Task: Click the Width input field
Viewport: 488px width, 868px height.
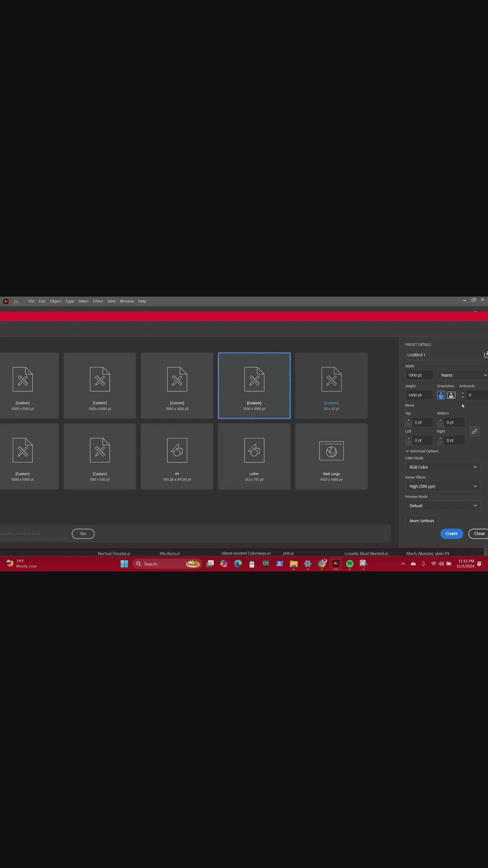Action: (x=419, y=375)
